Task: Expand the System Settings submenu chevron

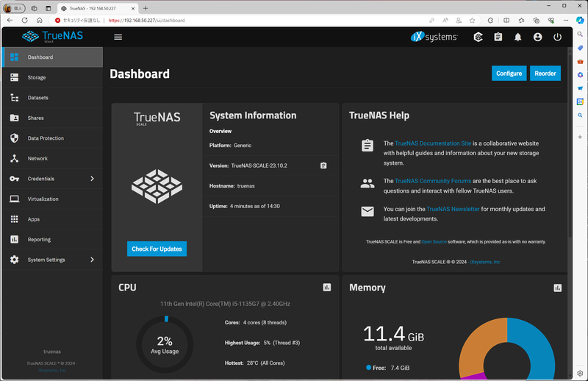Action: tap(93, 260)
